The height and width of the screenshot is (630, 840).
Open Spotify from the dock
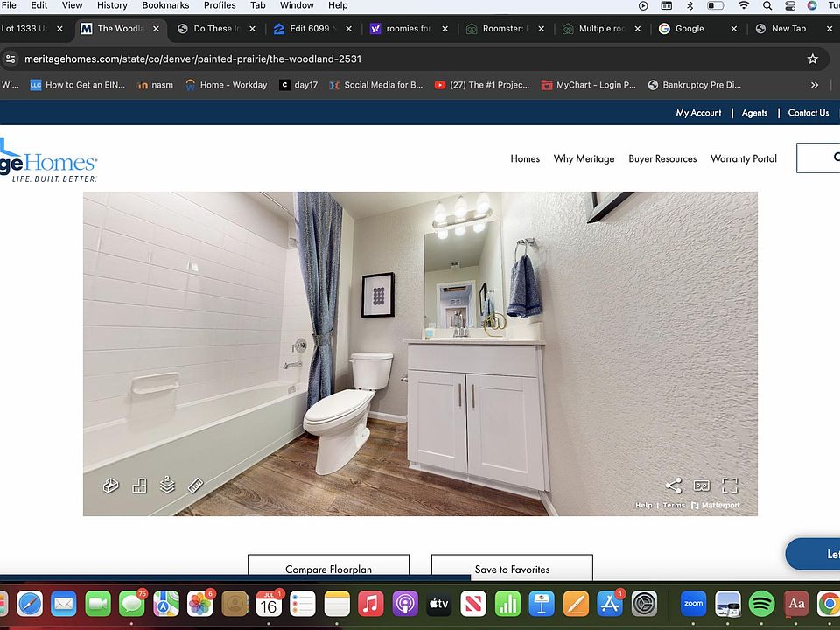[762, 603]
